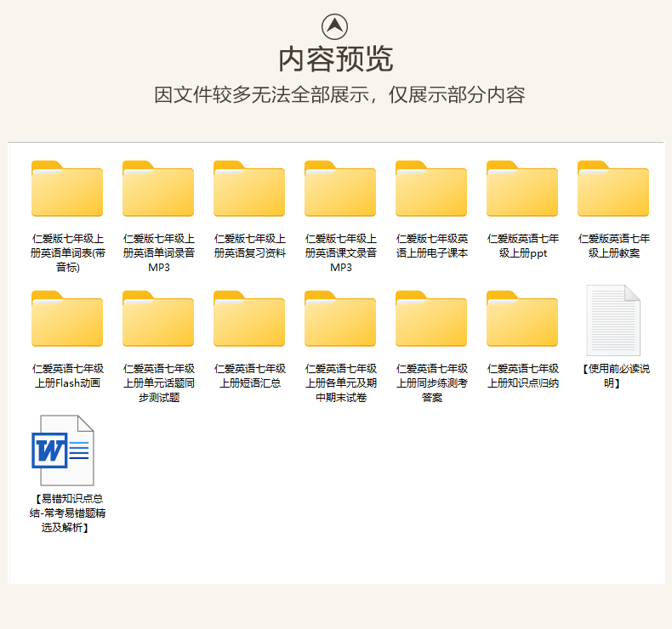Click label 【使用前必读说明】
672x629 pixels.
[614, 376]
